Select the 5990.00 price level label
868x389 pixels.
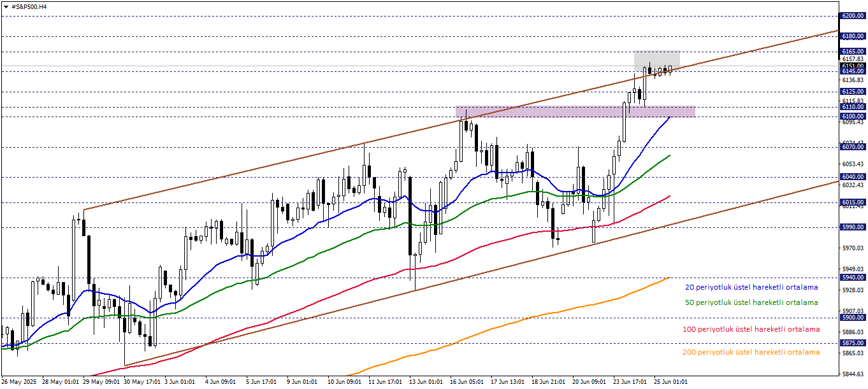pyautogui.click(x=853, y=227)
